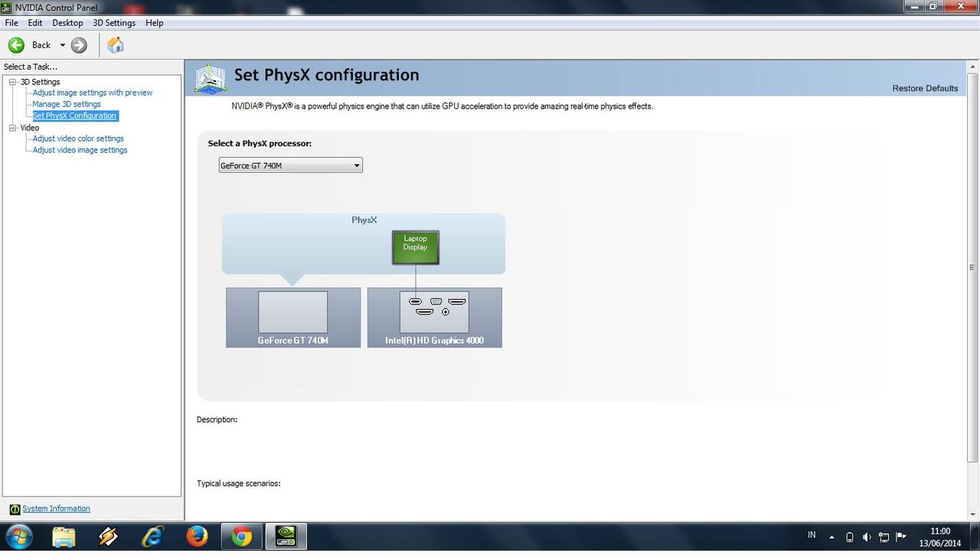Click the taskbar clock showing 11:00
The image size is (980, 560).
tap(939, 537)
